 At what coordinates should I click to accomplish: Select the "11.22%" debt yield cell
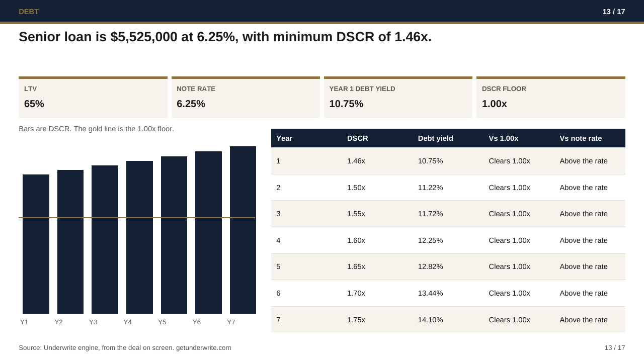coord(431,188)
